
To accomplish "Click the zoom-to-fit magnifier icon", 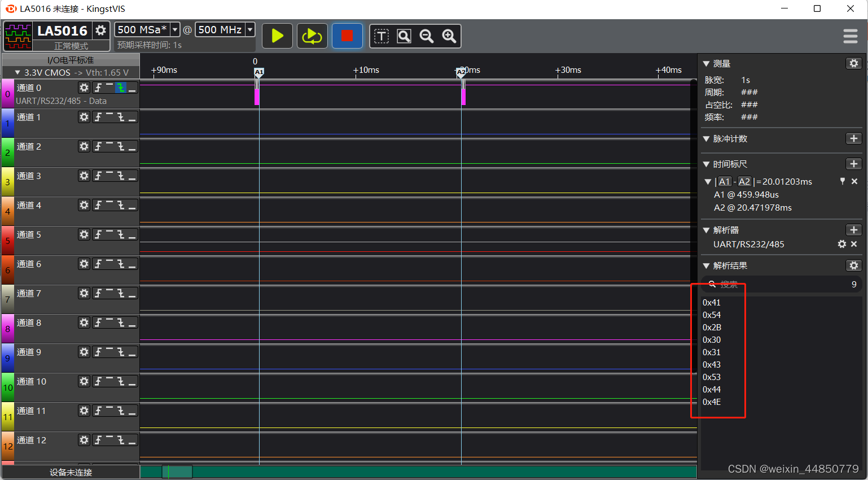I will (404, 36).
